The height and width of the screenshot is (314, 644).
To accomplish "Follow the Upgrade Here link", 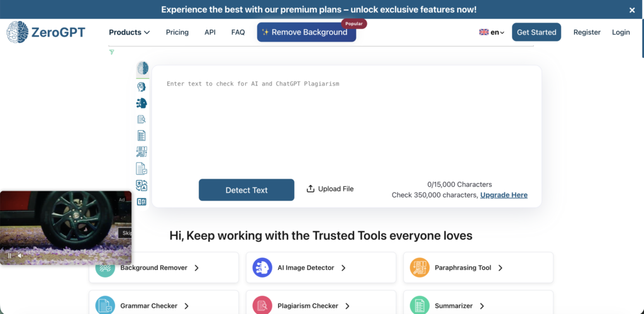I will click(x=504, y=195).
